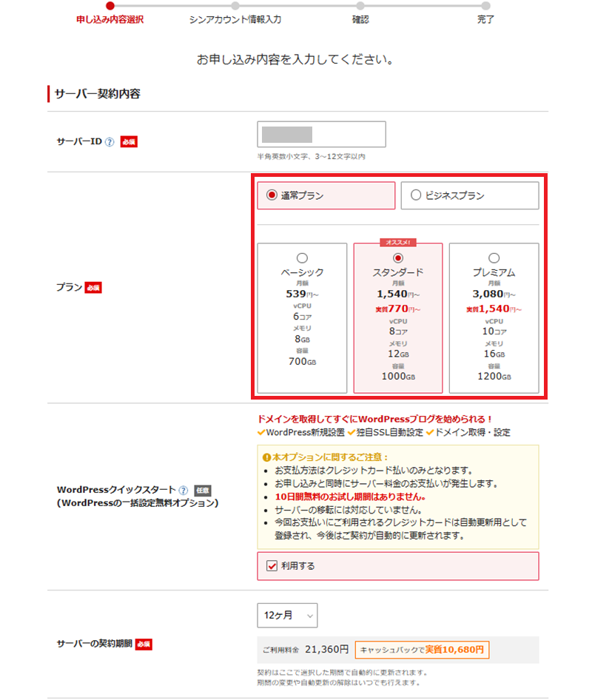Viewport: 592px width, 700px height.
Task: Click the help icon beside WordPressクイックスタート
Action: pos(182,490)
